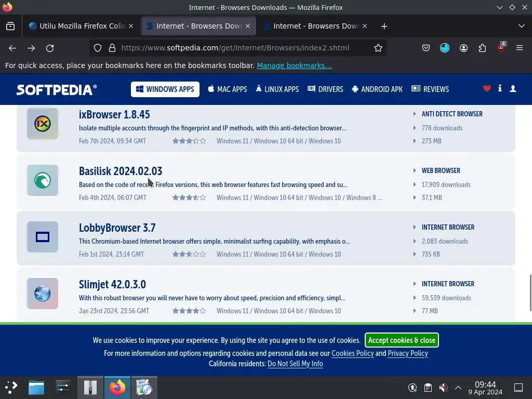The height and width of the screenshot is (399, 532).
Task: Click the ixBrowser star rating
Action: (189, 141)
